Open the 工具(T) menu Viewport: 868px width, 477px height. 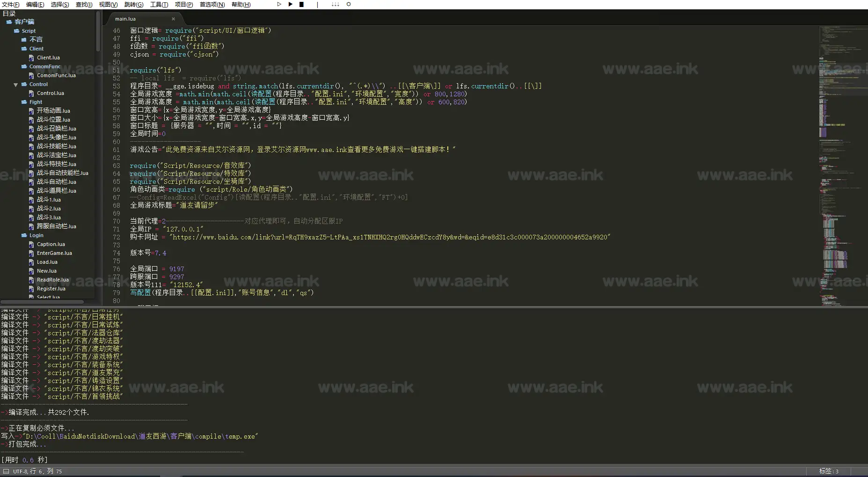pyautogui.click(x=159, y=5)
